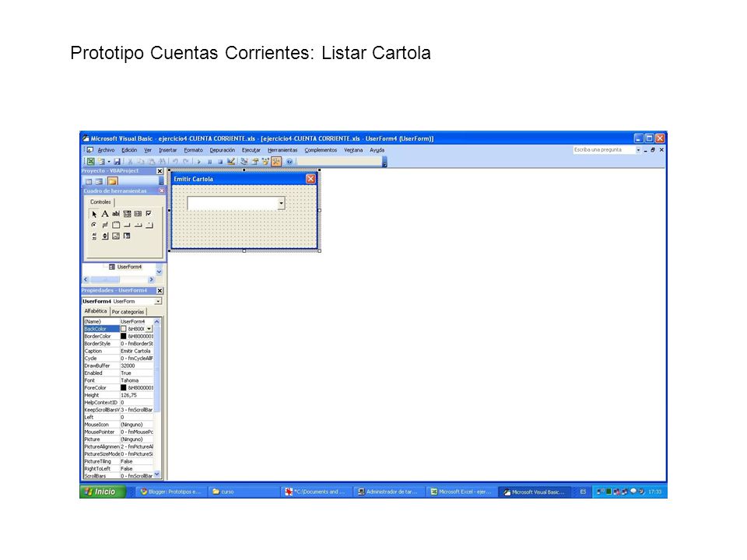Open the Project Explorer toolbar icon
The width and height of the screenshot is (747, 560).
click(244, 162)
